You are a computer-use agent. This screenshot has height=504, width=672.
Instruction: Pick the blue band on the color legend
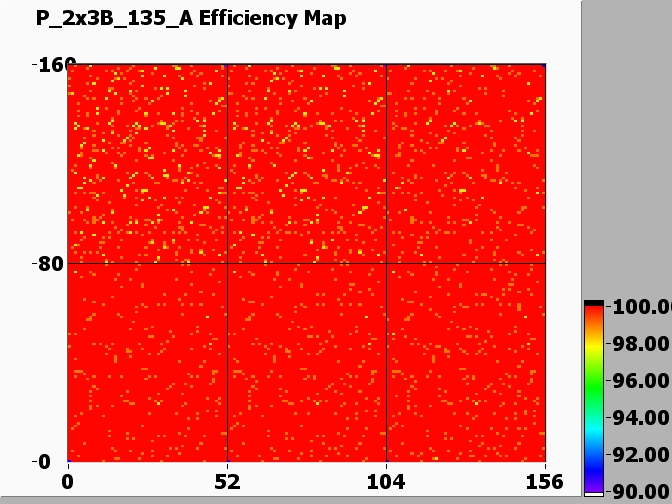point(594,459)
